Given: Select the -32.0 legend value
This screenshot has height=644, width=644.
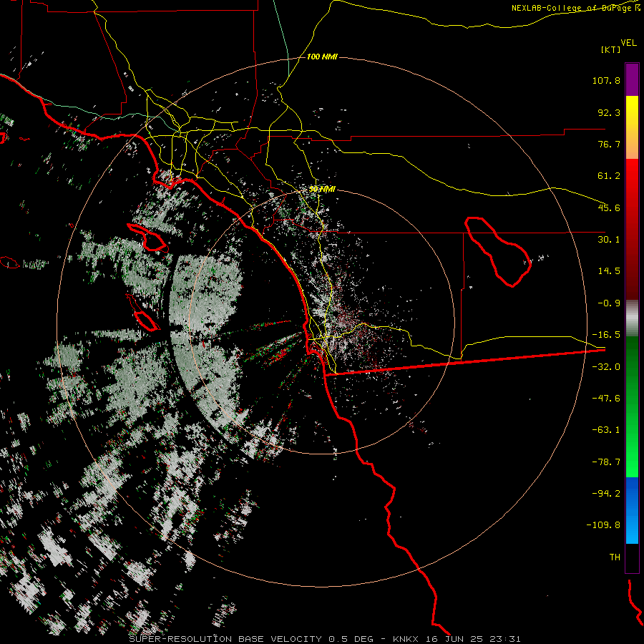Looking at the screenshot, I should [x=606, y=367].
